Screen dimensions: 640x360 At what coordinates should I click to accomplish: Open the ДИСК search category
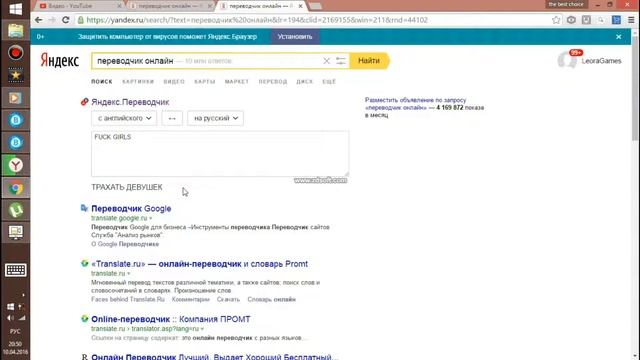(304, 82)
